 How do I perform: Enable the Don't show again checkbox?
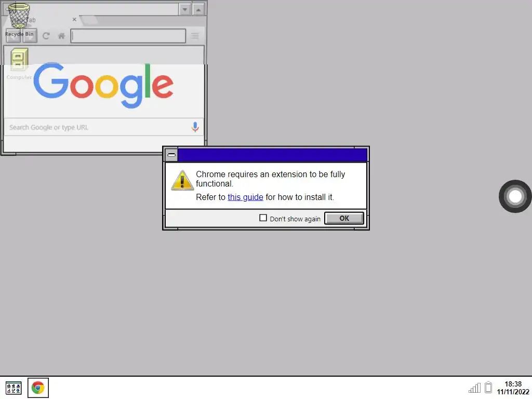pos(263,218)
